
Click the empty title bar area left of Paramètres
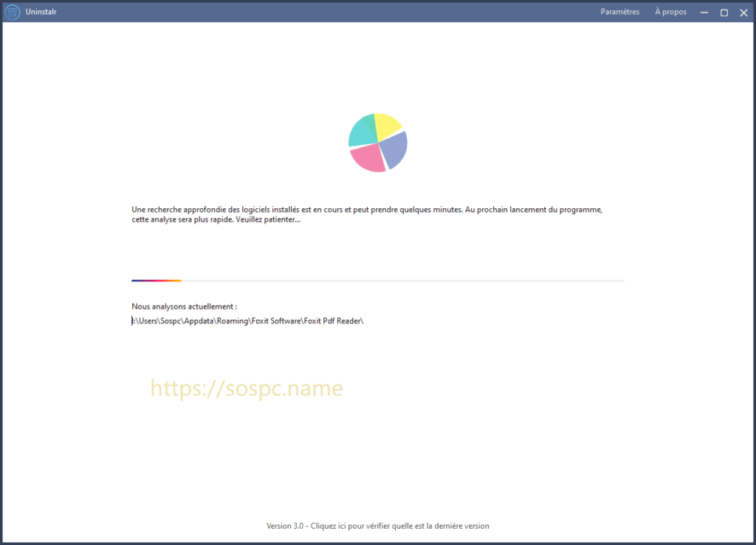(332, 12)
